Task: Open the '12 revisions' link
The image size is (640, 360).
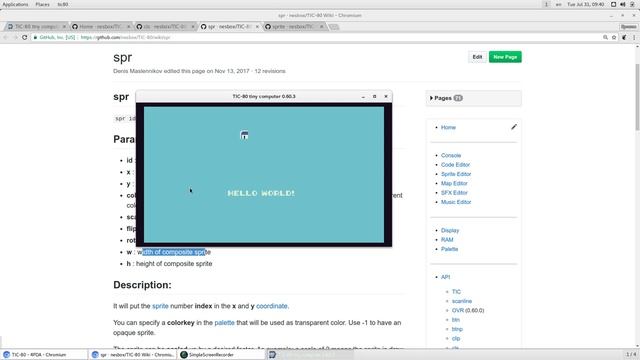Action: click(270, 71)
